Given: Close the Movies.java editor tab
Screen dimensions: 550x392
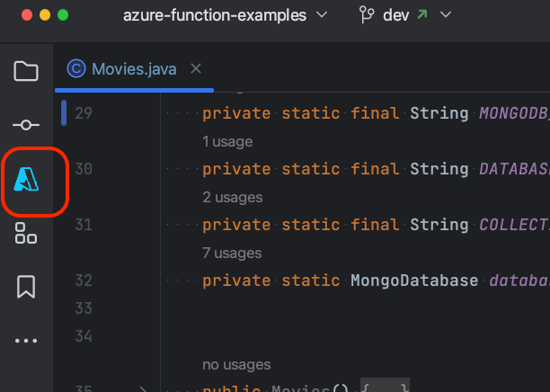Looking at the screenshot, I should [x=196, y=68].
